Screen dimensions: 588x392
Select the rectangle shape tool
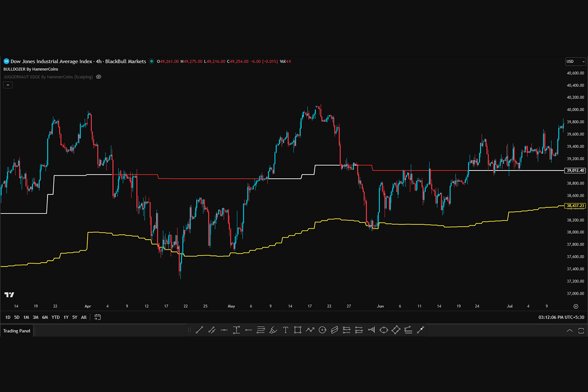(x=297, y=330)
